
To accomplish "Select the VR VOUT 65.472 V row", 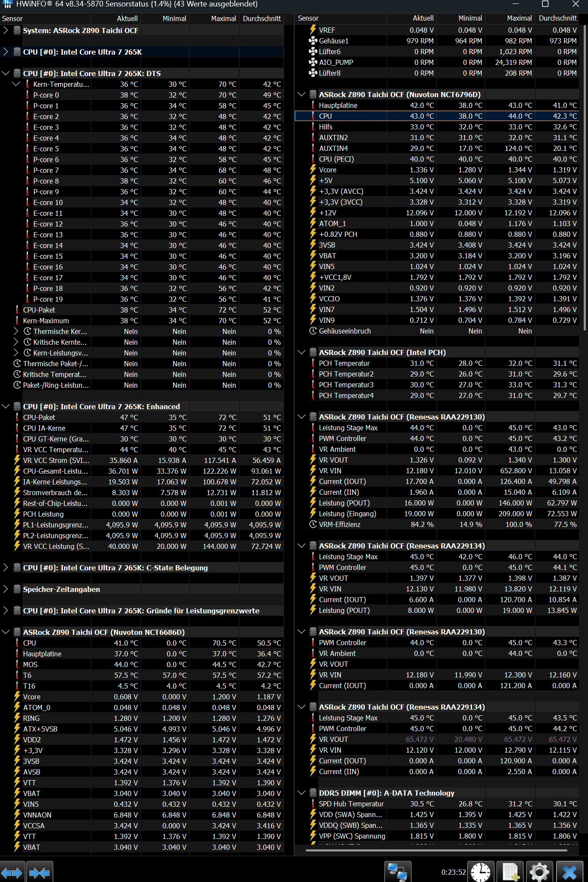I will (437, 739).
